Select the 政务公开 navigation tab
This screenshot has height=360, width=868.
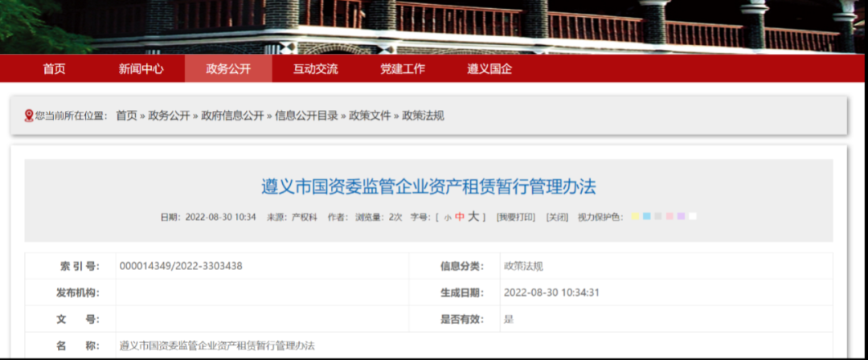[228, 69]
